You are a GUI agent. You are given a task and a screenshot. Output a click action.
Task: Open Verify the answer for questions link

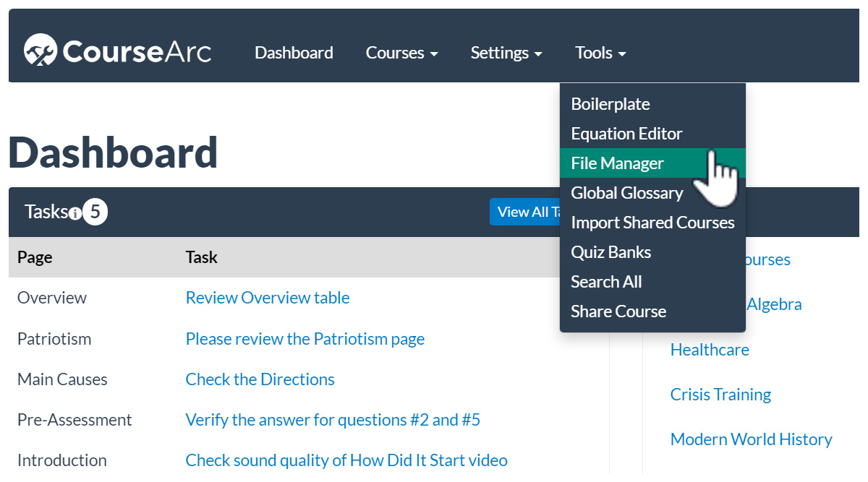tap(333, 420)
